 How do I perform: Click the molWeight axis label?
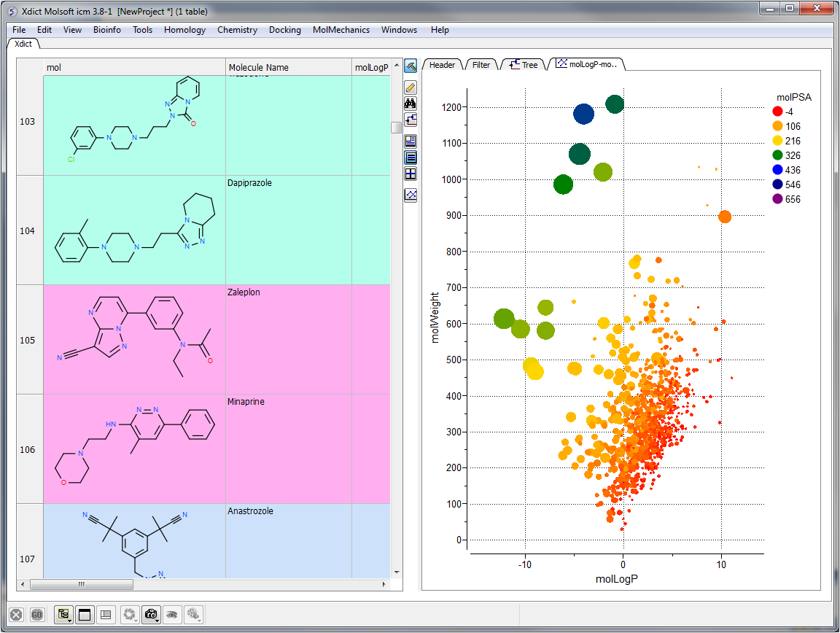(435, 317)
